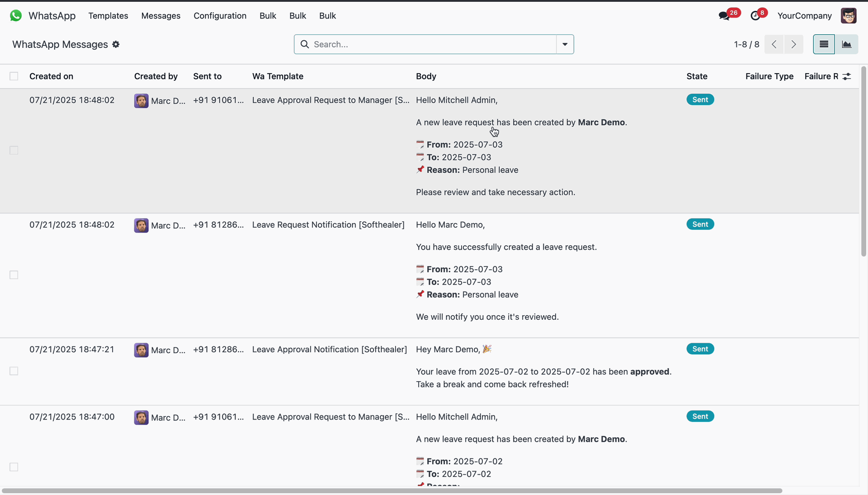868x495 pixels.
Task: Click the gear icon beside WhatsApp Messages
Action: point(116,44)
